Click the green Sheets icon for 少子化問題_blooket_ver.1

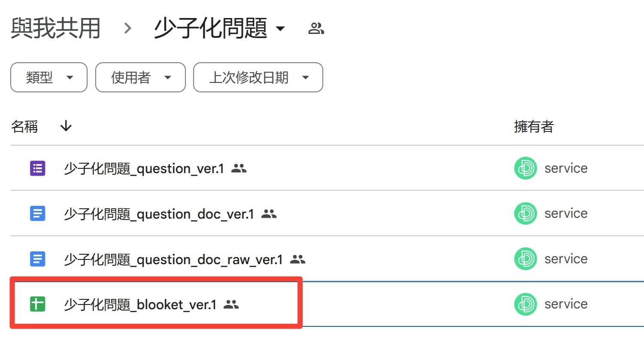tap(37, 304)
